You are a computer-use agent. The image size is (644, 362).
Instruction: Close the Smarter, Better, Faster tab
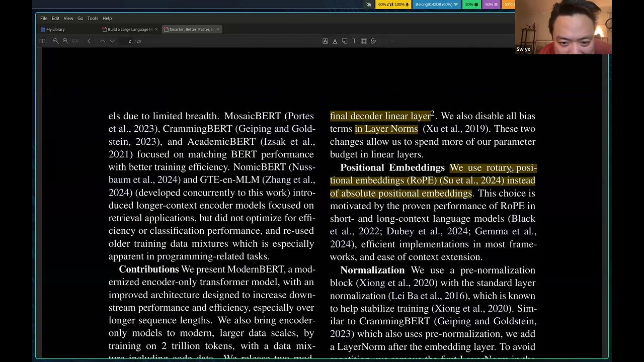(217, 29)
